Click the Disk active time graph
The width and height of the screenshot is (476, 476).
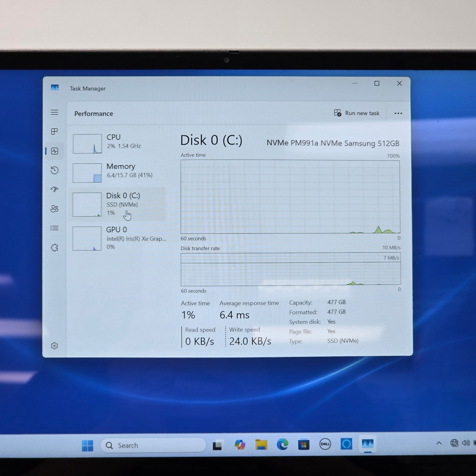tap(290, 196)
